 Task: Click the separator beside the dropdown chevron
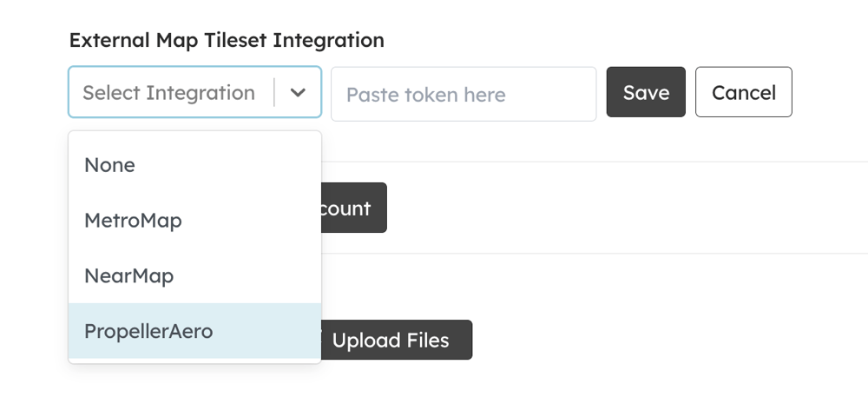(x=274, y=92)
